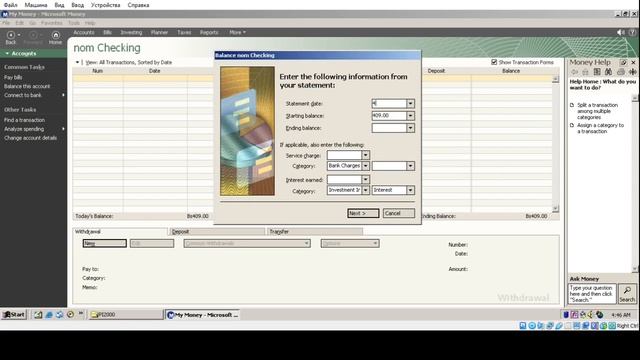Expand the Bank Charges category dropdown
The width and height of the screenshot is (640, 360).
coord(366,166)
